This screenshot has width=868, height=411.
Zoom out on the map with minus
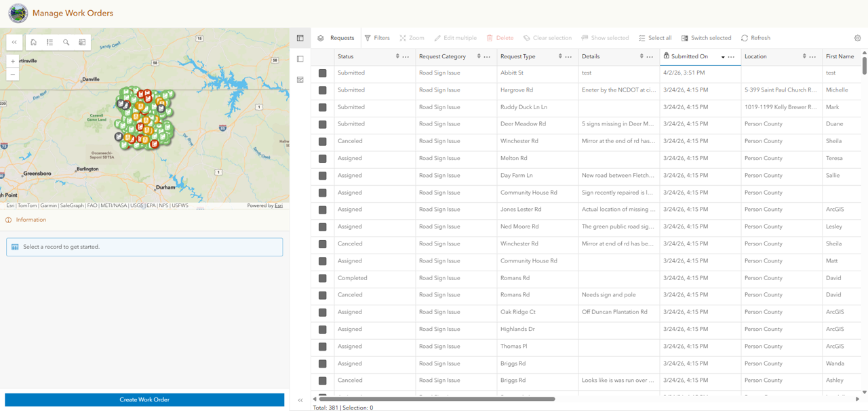point(13,74)
